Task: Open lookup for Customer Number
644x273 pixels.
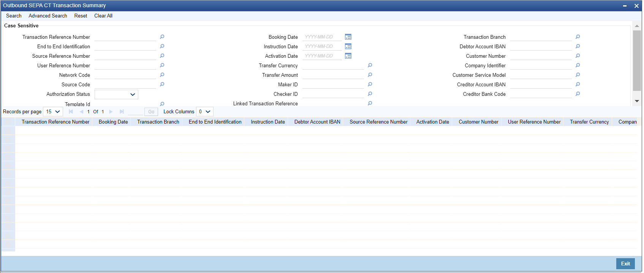Action: click(x=578, y=56)
